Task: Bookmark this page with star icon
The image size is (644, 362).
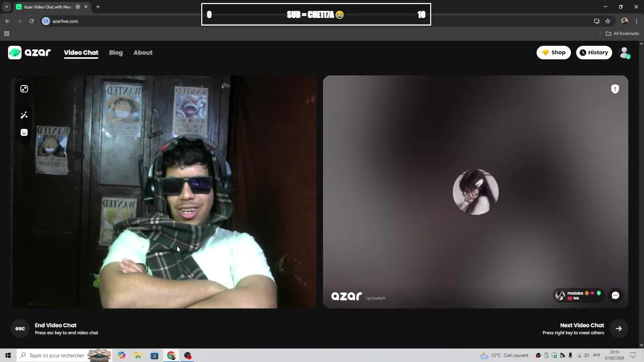Action: pos(608,21)
